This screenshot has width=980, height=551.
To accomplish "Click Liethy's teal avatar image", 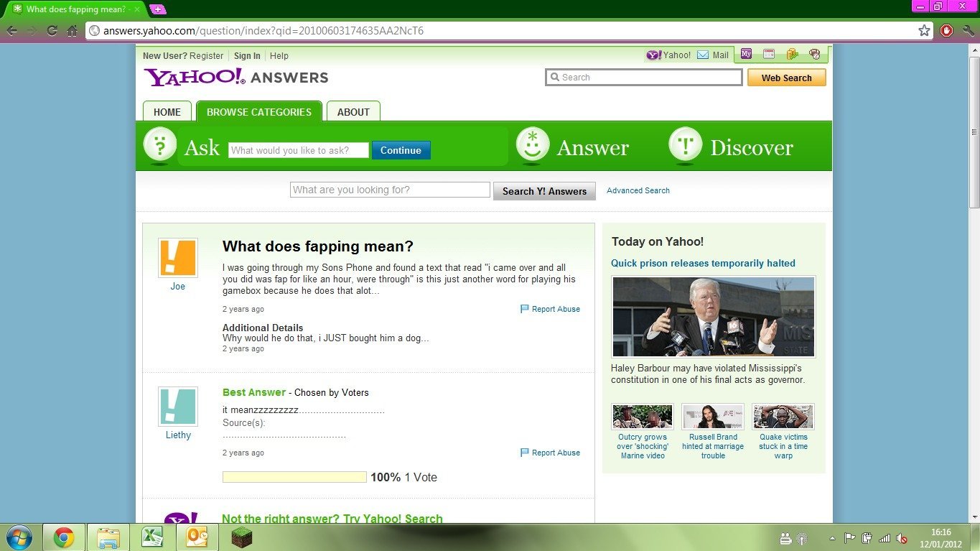I will point(178,407).
